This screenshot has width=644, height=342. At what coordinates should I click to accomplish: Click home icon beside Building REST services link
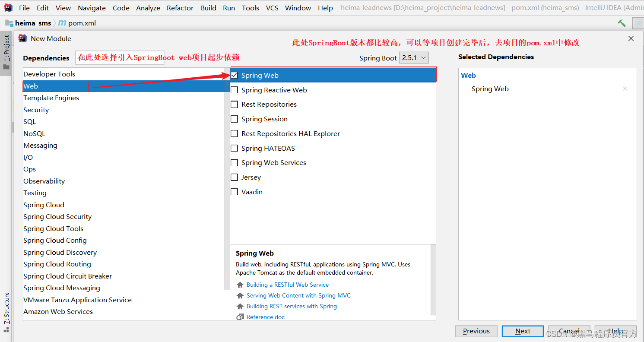point(240,307)
